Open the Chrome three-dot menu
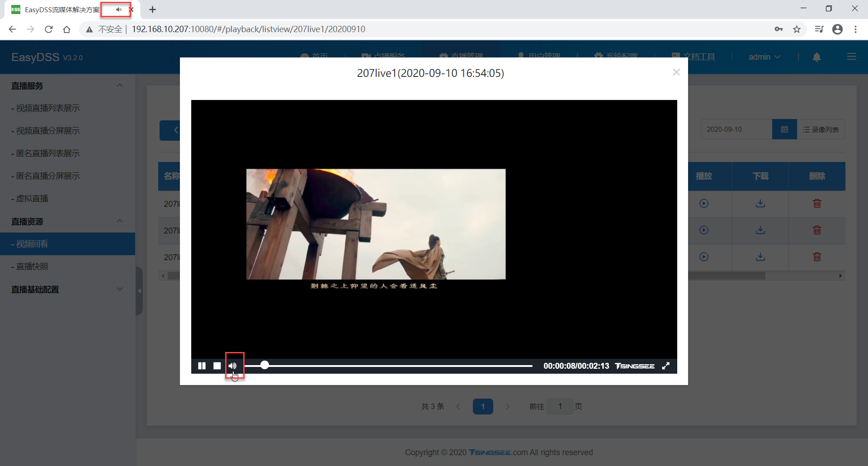This screenshot has width=868, height=466. (x=855, y=29)
